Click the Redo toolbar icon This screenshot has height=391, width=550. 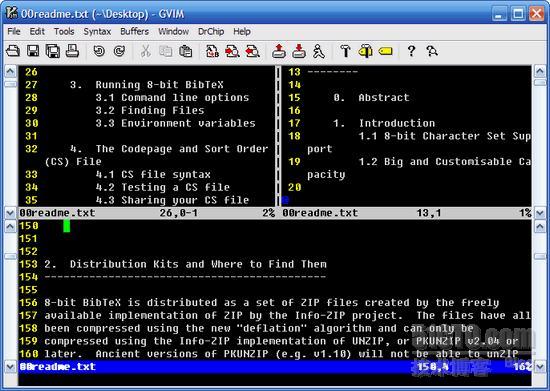tap(120, 51)
